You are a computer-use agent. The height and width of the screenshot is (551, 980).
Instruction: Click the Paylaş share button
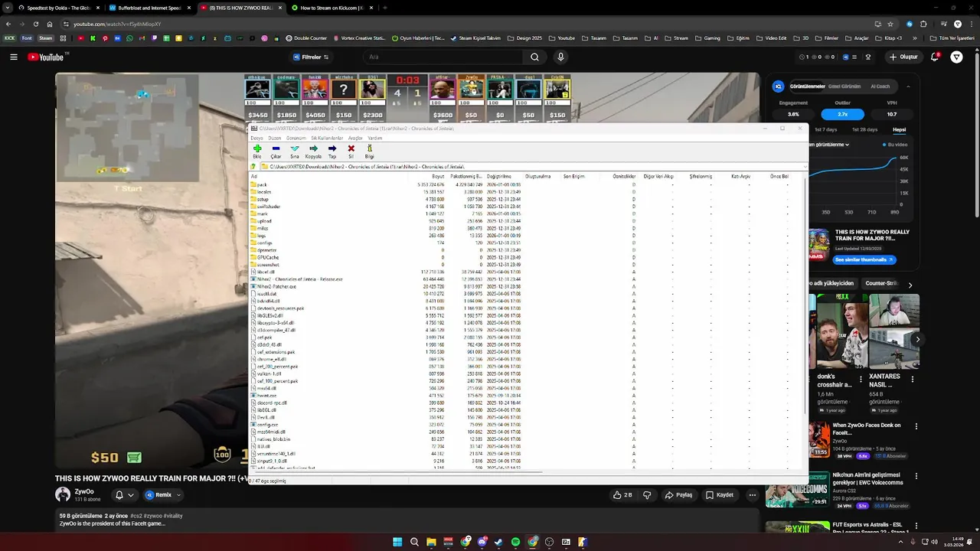pos(678,495)
